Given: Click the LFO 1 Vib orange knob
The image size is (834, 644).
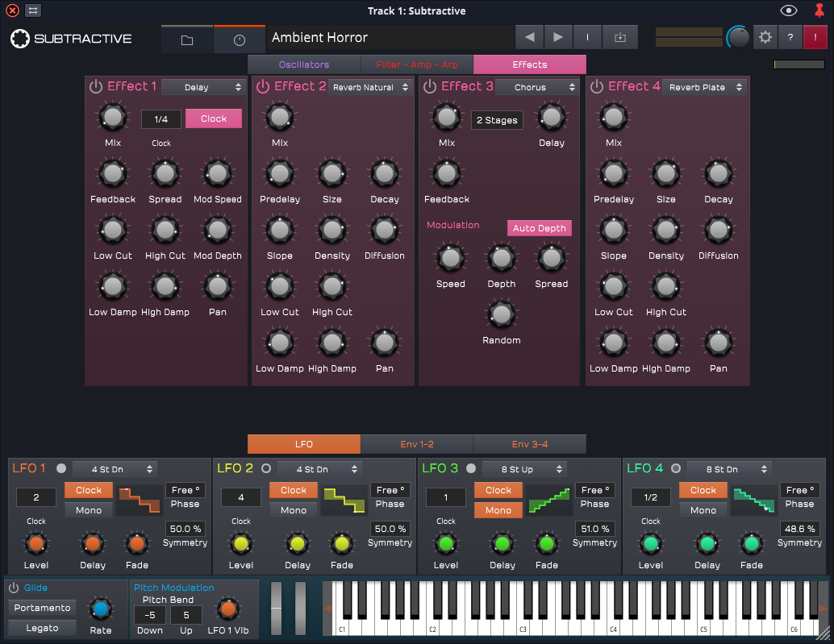Looking at the screenshot, I should pos(228,609).
